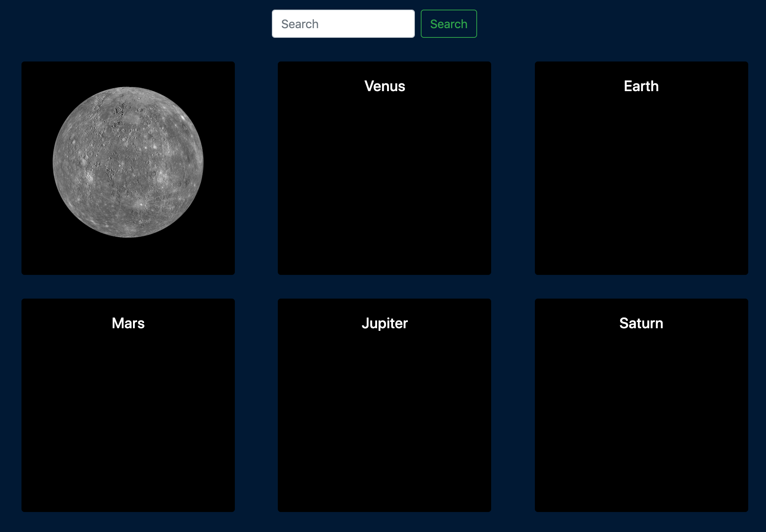This screenshot has width=766, height=532.
Task: Open the Jupiter planet card
Action: click(x=384, y=405)
